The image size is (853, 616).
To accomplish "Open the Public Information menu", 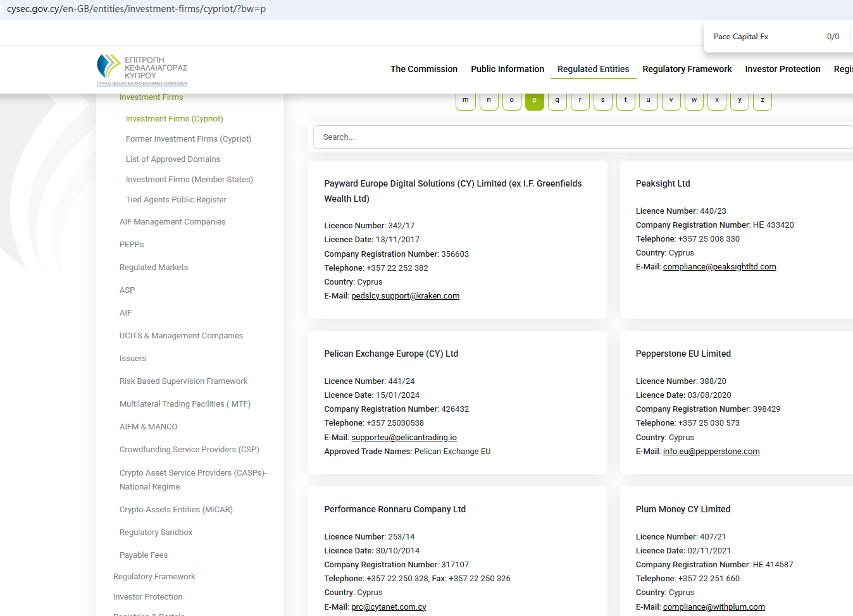I will coord(507,69).
